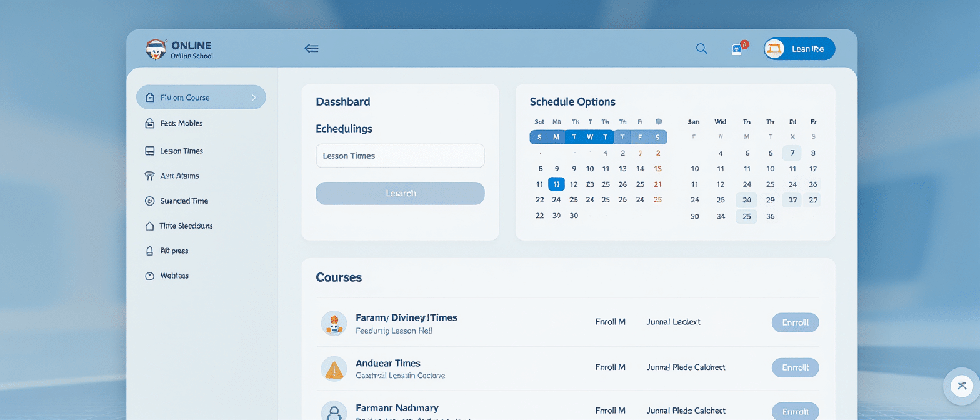Screen dimensions: 980x420
Task: Click the globe icon above left calendar
Action: [x=658, y=122]
